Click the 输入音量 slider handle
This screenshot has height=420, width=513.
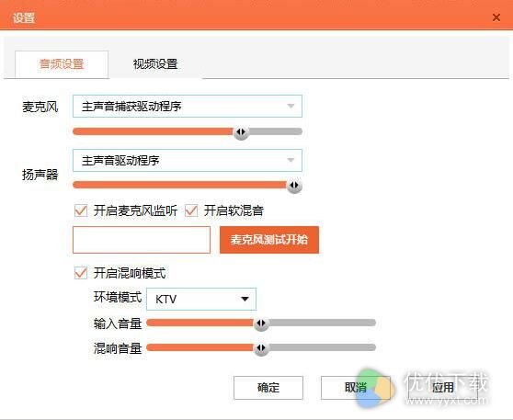tap(261, 324)
